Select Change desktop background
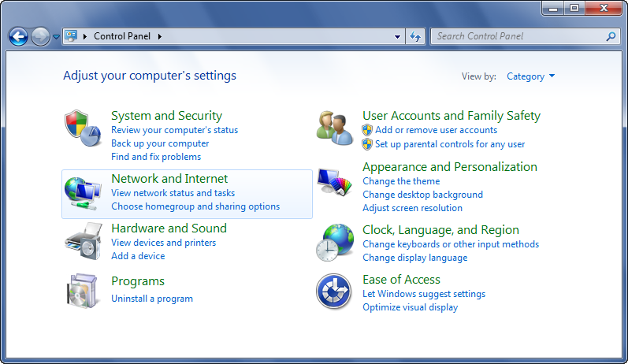This screenshot has width=628, height=364. pos(422,195)
